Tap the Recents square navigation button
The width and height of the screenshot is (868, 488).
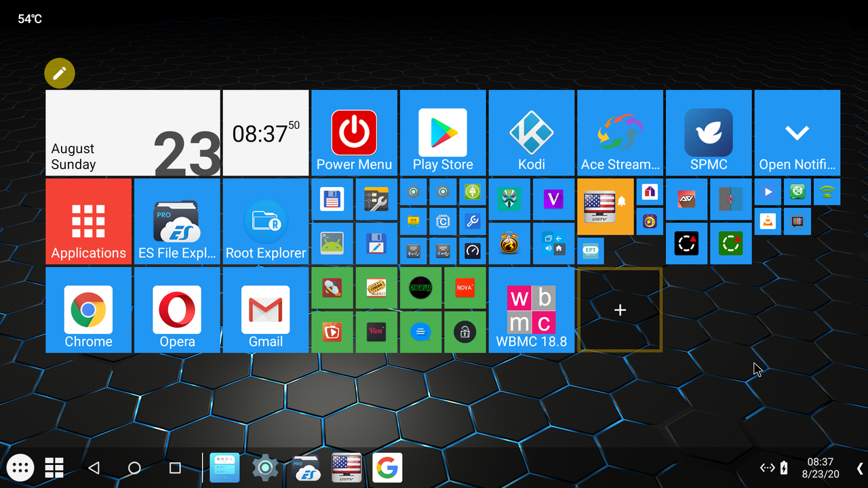point(175,468)
